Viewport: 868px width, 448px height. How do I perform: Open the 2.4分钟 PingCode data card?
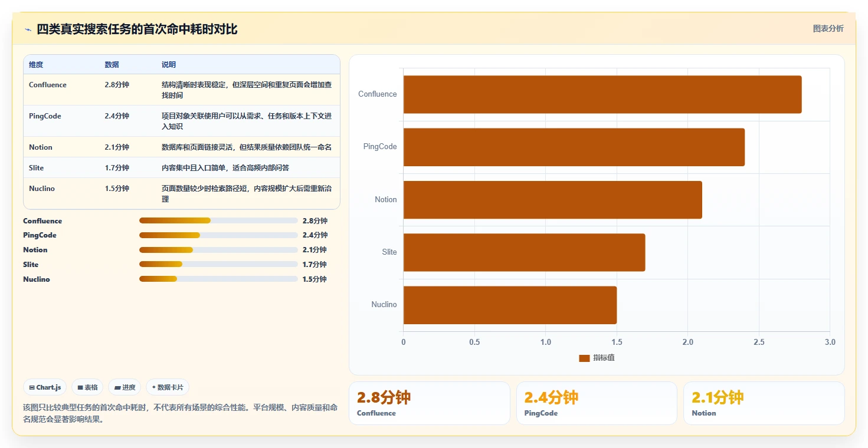coord(597,403)
